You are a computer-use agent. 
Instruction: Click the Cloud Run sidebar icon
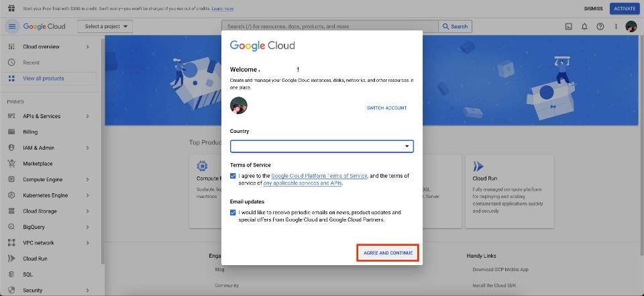(x=11, y=258)
